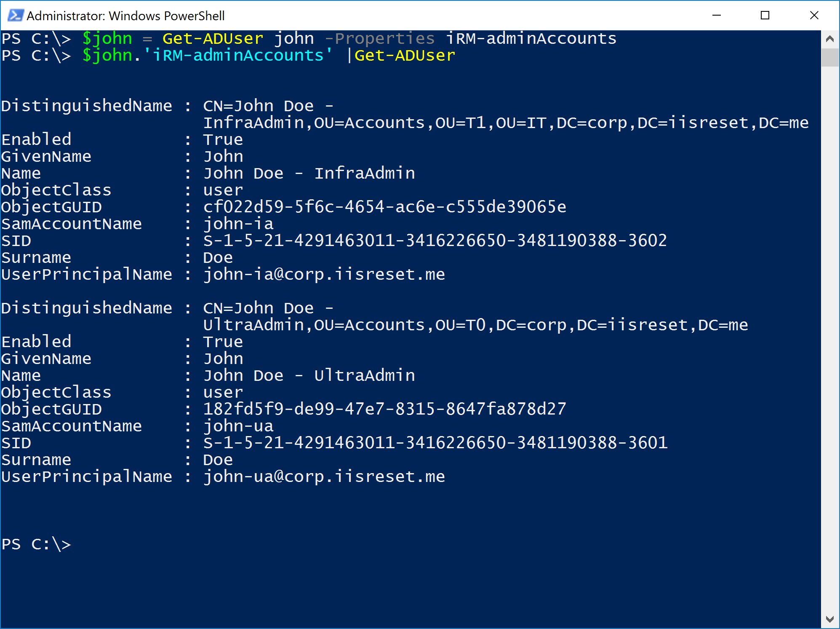Click the $john variable on second line

point(107,56)
